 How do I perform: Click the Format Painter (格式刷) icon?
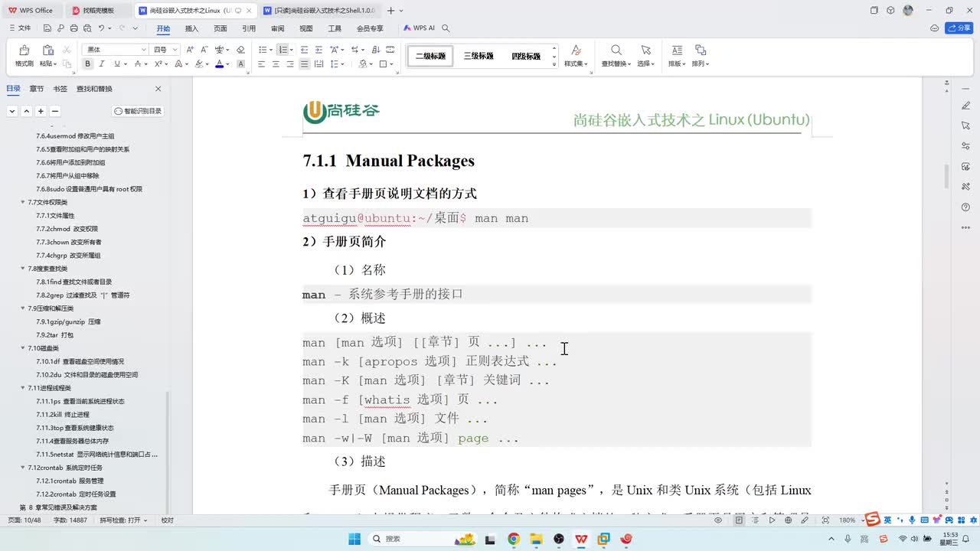click(x=24, y=50)
